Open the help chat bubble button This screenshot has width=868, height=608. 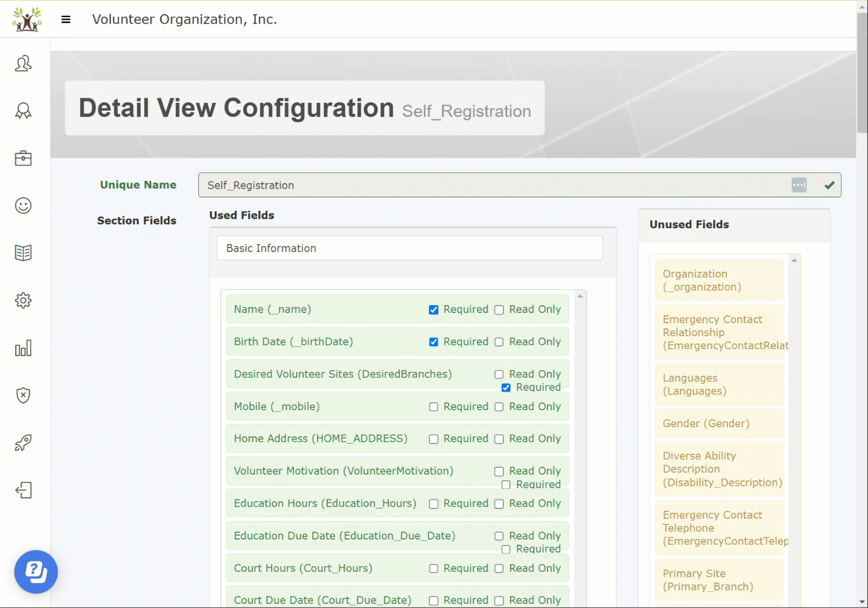tap(36, 572)
